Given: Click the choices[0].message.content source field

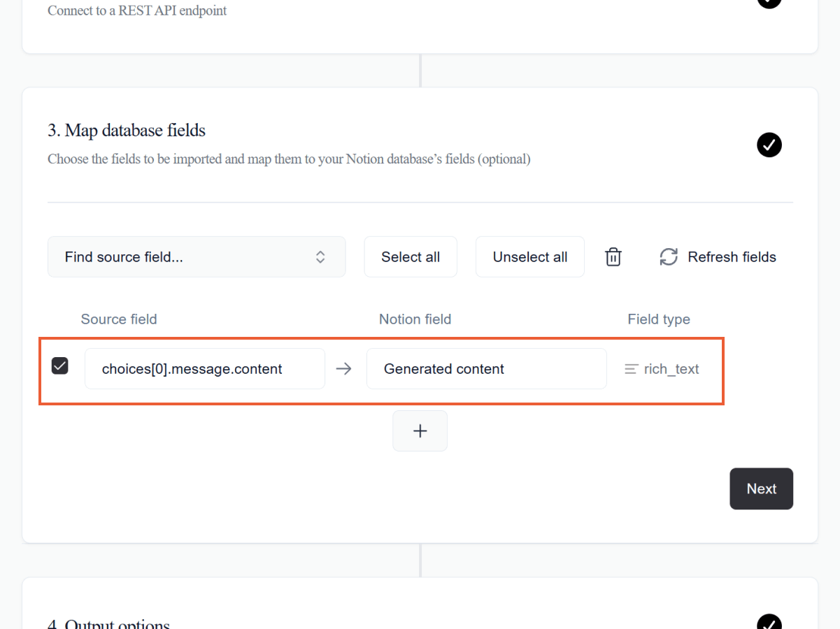Looking at the screenshot, I should pyautogui.click(x=205, y=369).
